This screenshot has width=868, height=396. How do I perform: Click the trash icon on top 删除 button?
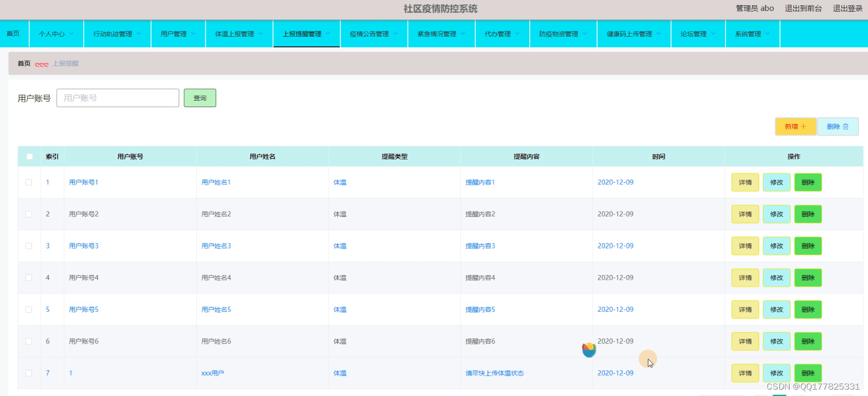(846, 127)
